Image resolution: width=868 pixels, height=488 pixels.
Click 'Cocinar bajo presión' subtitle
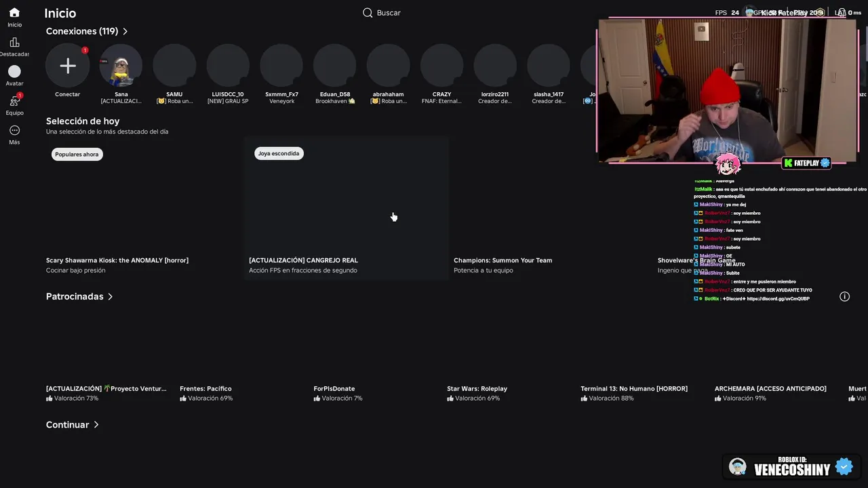pos(75,270)
